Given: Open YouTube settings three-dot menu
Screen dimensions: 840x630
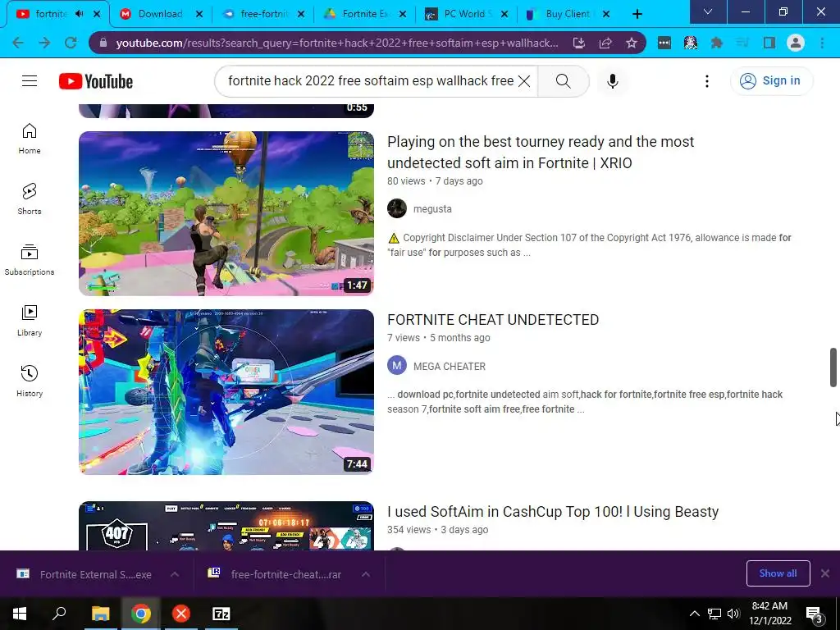Looking at the screenshot, I should point(707,81).
